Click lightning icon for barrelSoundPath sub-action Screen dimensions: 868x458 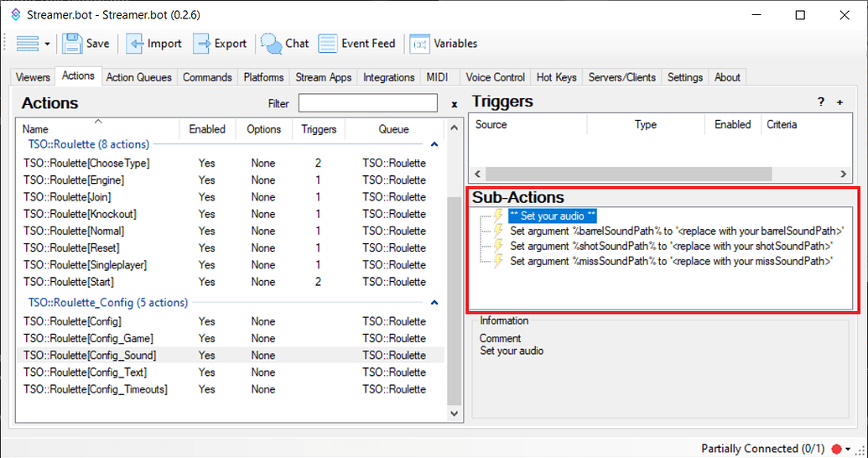click(x=498, y=231)
